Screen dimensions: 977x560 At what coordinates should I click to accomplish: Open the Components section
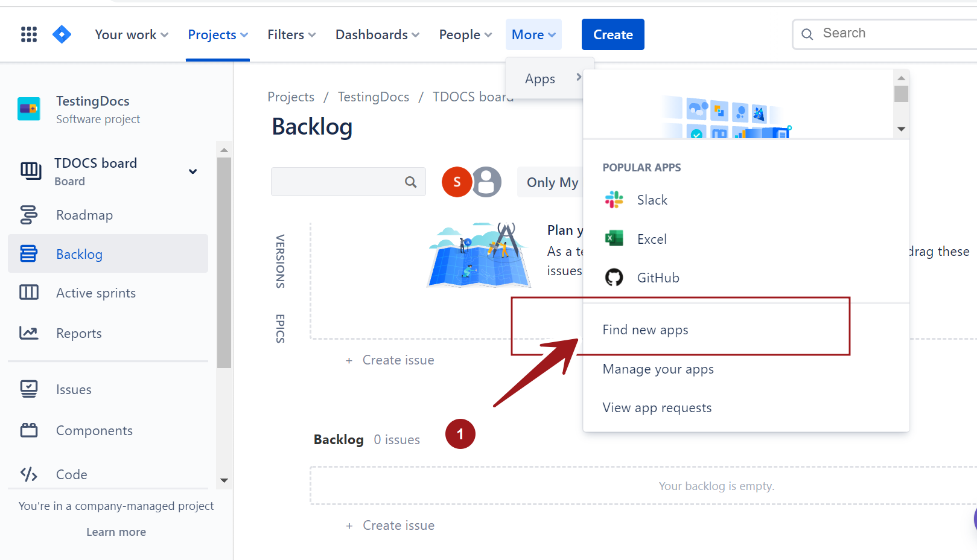coord(94,430)
